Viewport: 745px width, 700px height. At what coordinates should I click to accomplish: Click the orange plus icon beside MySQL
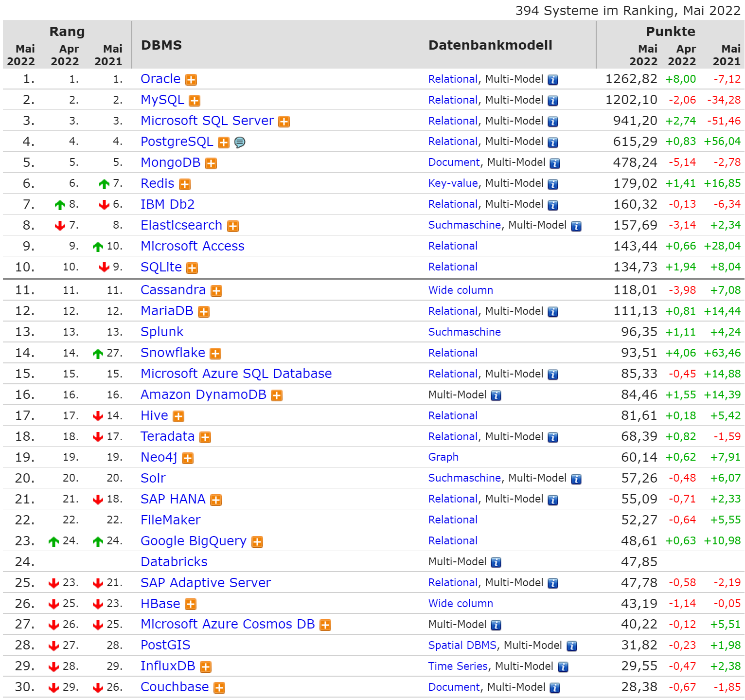tap(195, 101)
